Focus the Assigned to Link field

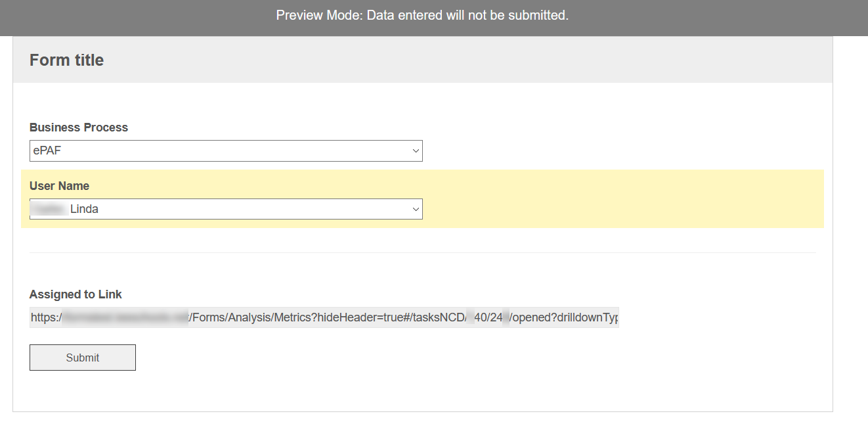coord(324,317)
